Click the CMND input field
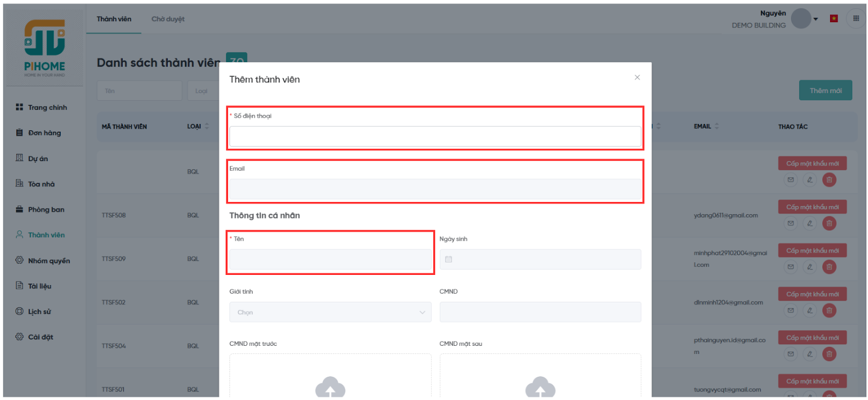This screenshot has height=400, width=868. [540, 312]
